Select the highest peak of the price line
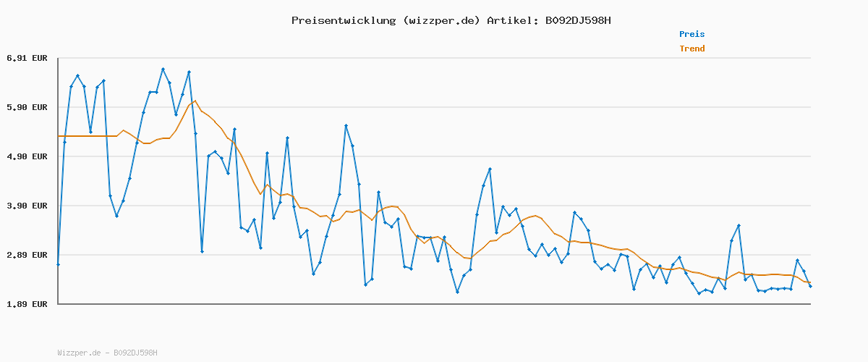This screenshot has height=362, width=868. coord(163,69)
